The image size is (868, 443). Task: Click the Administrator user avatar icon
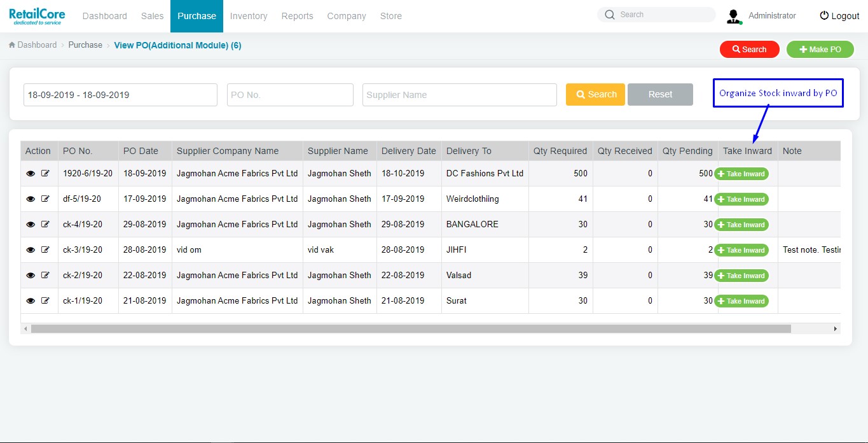pyautogui.click(x=734, y=17)
